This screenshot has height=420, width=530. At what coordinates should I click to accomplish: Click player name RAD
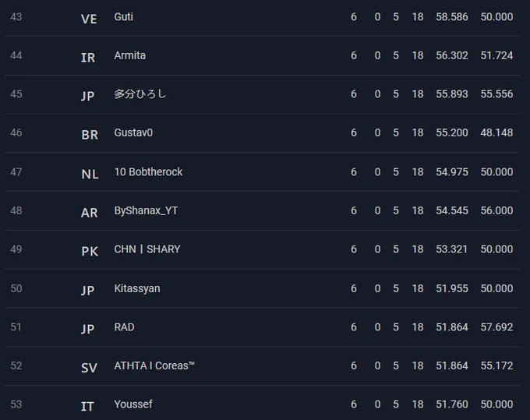pos(125,327)
